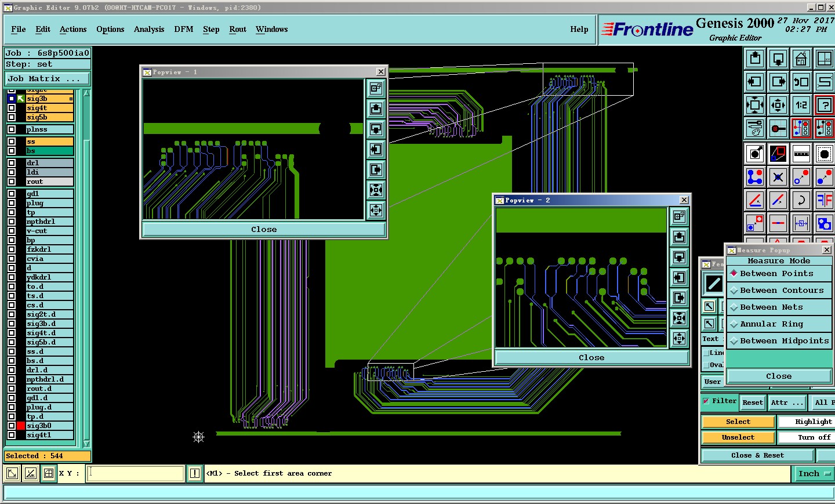Enable the drl layer checkbox
835x504 pixels.
[12, 163]
